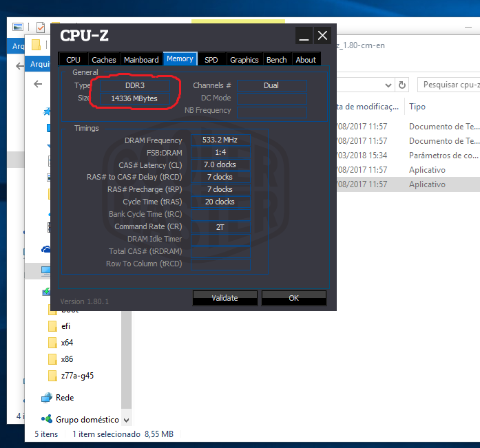Minimize the CPU-Z window

[x=304, y=36]
